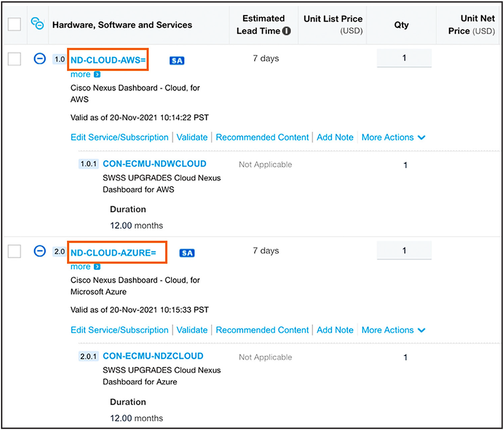504x430 pixels.
Task: Click the SA subscription icon next to ND-CLOUD-AWS=
Action: coord(177,61)
